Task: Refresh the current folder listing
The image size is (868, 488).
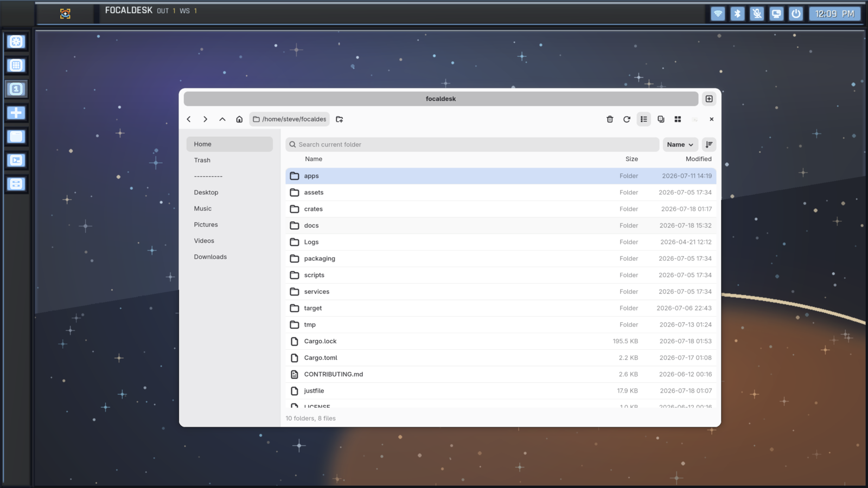Action: [627, 119]
